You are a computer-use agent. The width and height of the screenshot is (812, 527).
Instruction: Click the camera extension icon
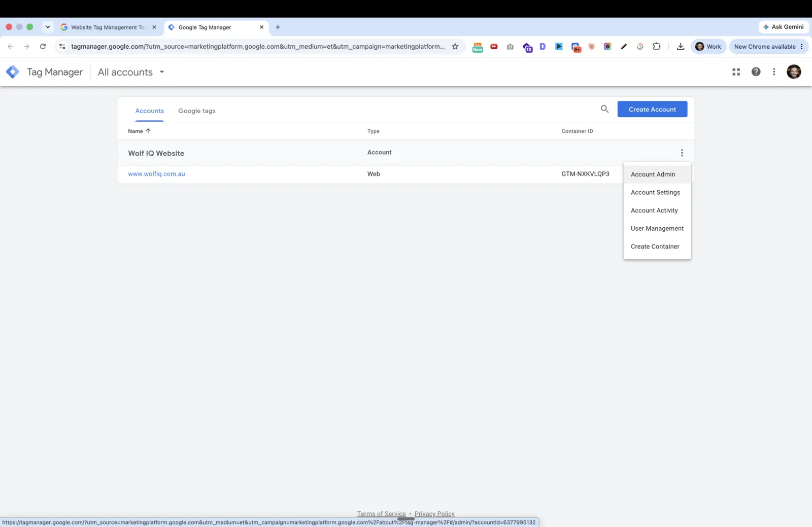coord(510,47)
